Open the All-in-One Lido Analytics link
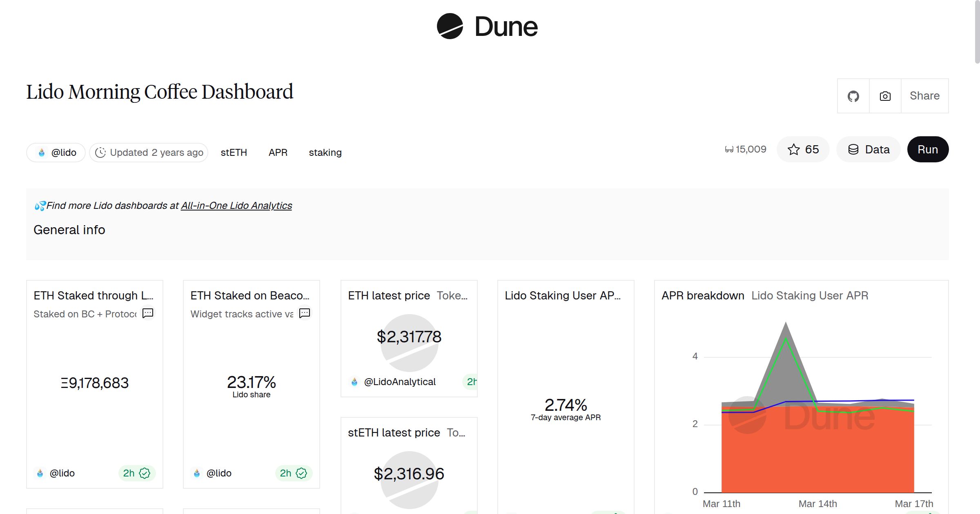 tap(236, 206)
